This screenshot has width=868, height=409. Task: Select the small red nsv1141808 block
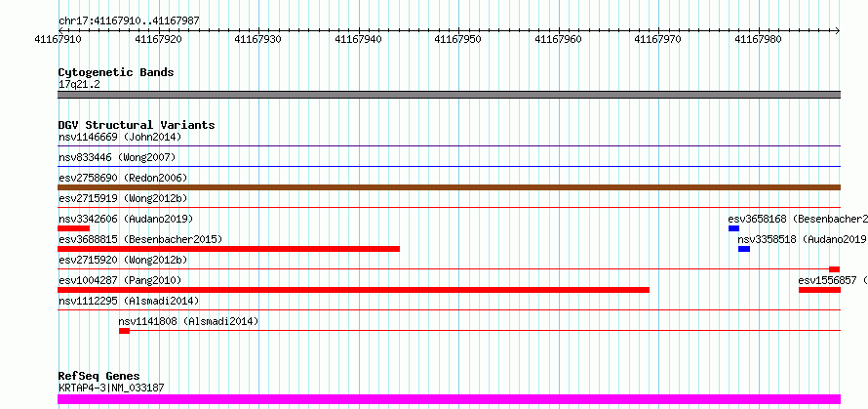[x=124, y=331]
